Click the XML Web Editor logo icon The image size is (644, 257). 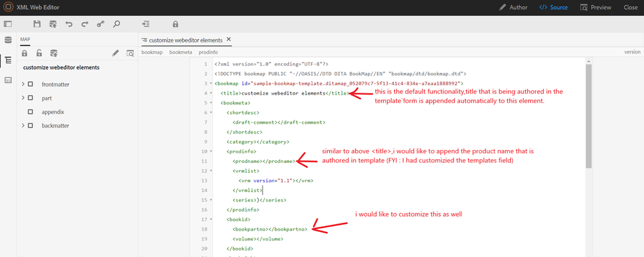coord(8,7)
